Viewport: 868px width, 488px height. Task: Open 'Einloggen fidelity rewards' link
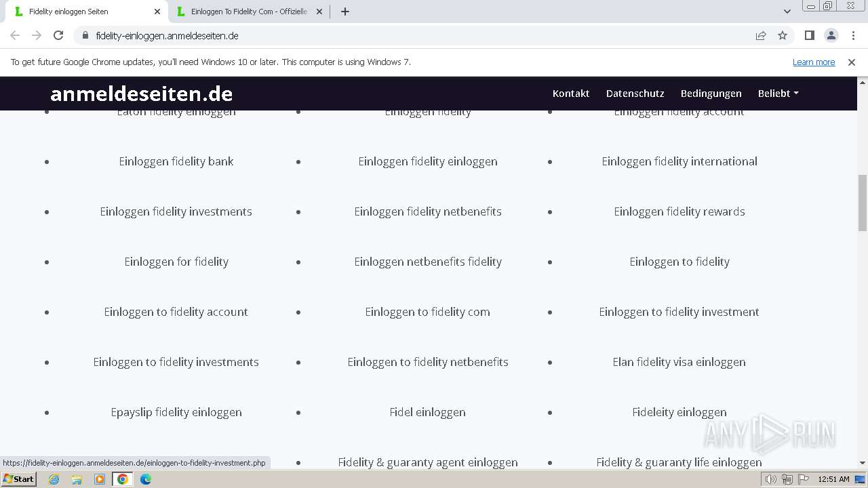coord(679,211)
